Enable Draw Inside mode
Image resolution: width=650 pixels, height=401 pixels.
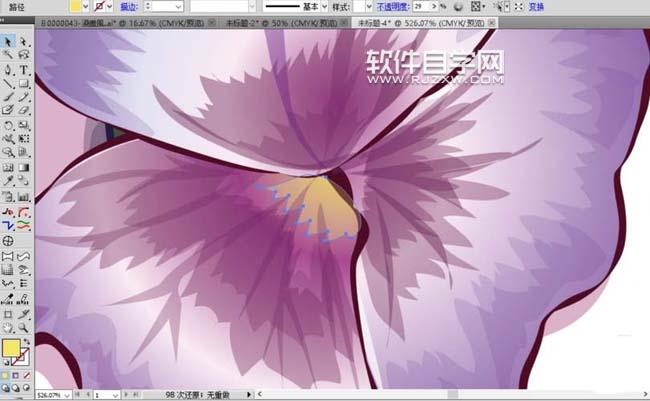click(x=26, y=388)
